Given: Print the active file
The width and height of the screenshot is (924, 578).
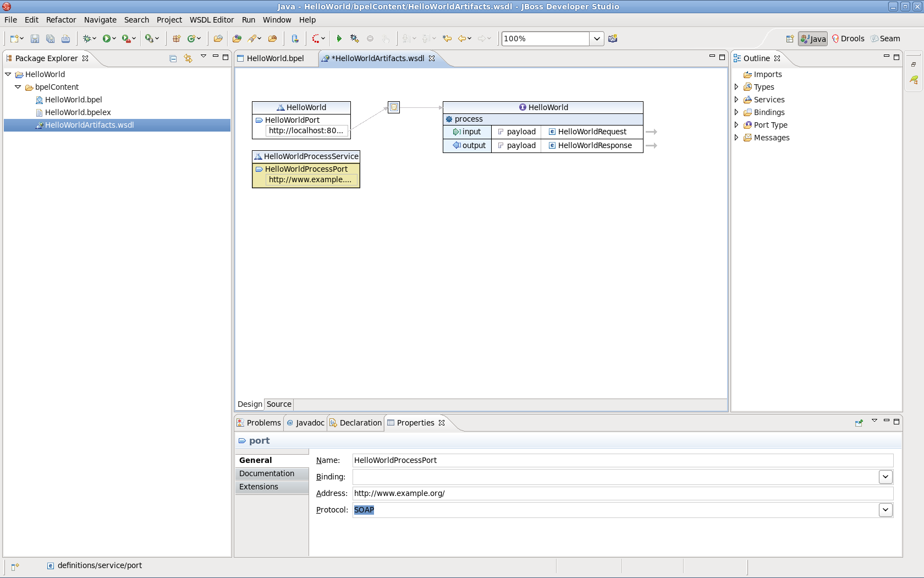Looking at the screenshot, I should [66, 39].
